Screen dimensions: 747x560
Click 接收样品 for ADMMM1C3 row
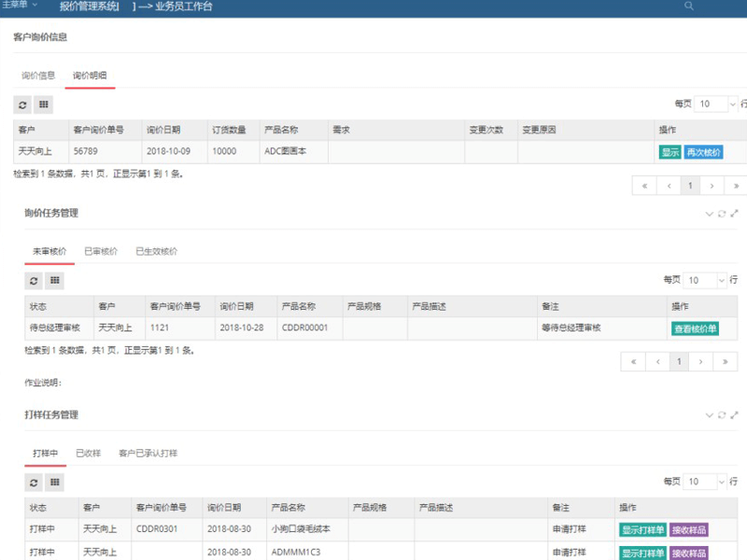click(x=689, y=553)
